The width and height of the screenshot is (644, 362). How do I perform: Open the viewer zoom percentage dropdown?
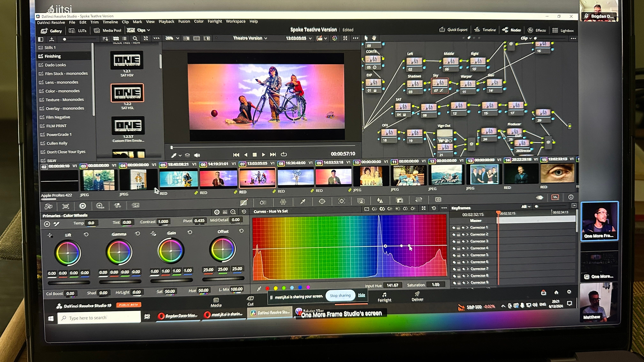click(x=172, y=38)
